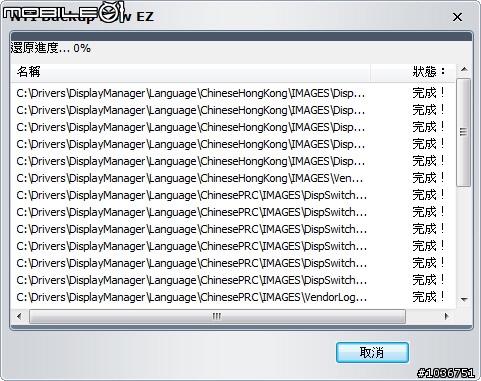This screenshot has width=481, height=381.
Task: Close the NTI Backup Now EZ dialog
Action: point(457,17)
